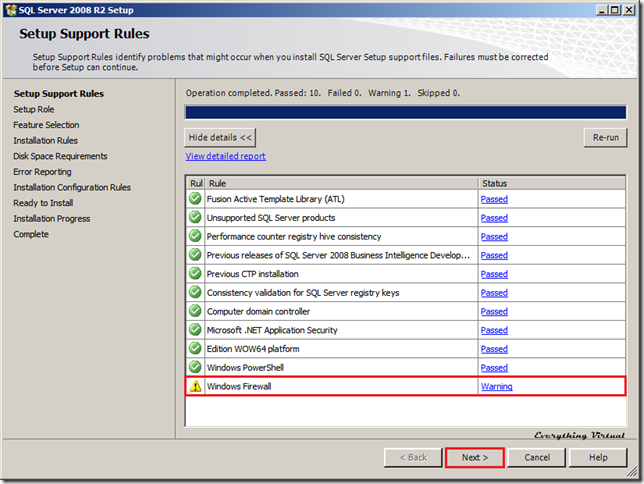Close the SQL Server 2008 R2 Setup window
This screenshot has width=644, height=484.
[x=629, y=10]
